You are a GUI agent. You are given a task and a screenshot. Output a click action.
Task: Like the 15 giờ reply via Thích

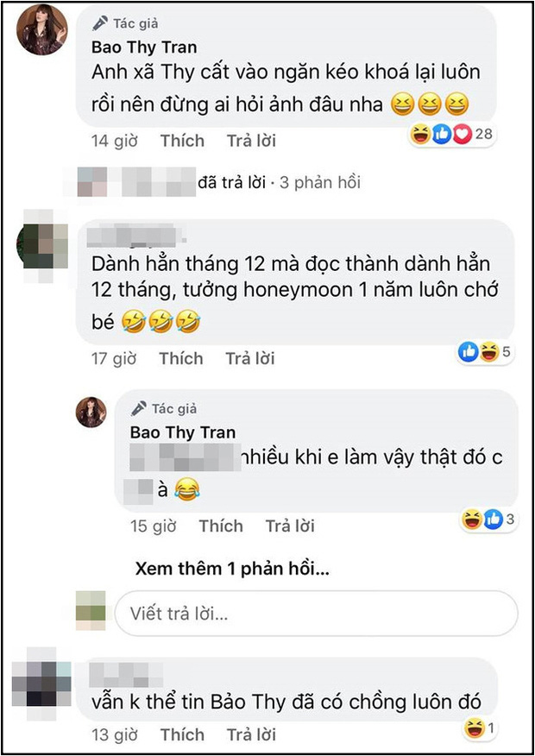221,526
